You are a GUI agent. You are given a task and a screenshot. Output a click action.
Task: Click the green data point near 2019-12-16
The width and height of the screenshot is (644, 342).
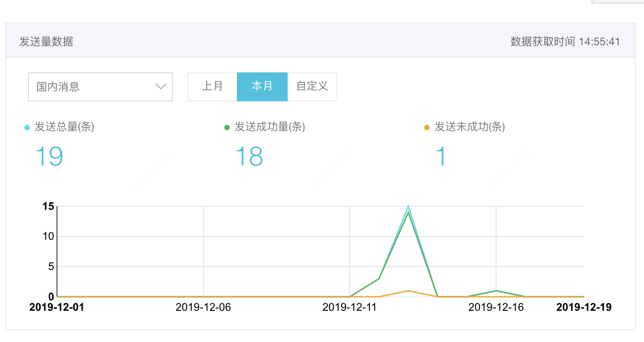coord(496,290)
